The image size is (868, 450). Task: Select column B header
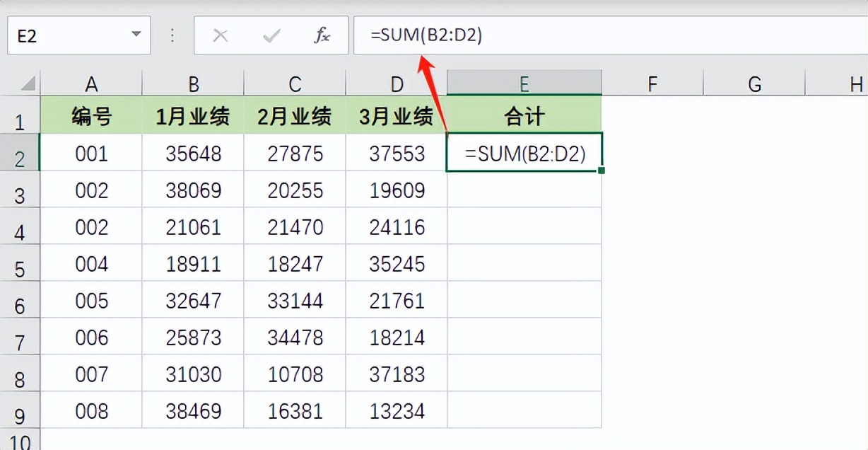click(x=193, y=83)
